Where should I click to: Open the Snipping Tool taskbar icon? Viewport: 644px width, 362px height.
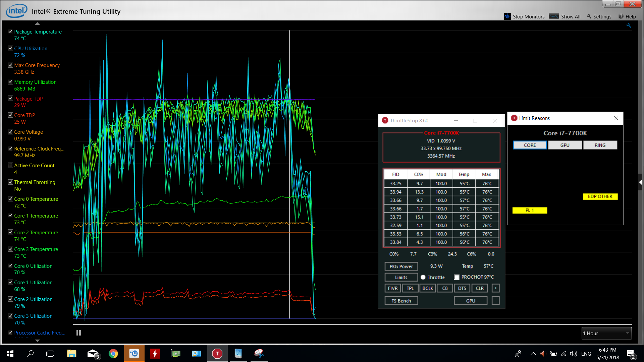(x=259, y=354)
